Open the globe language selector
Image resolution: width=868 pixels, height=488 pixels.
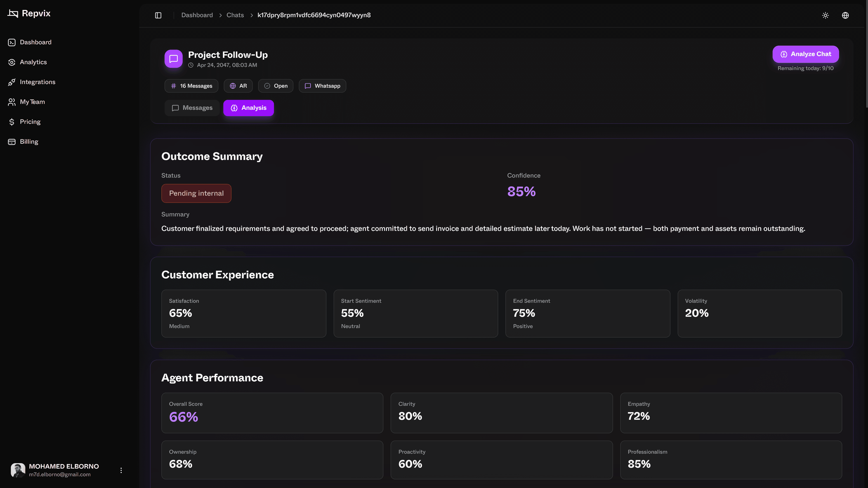pyautogui.click(x=845, y=15)
